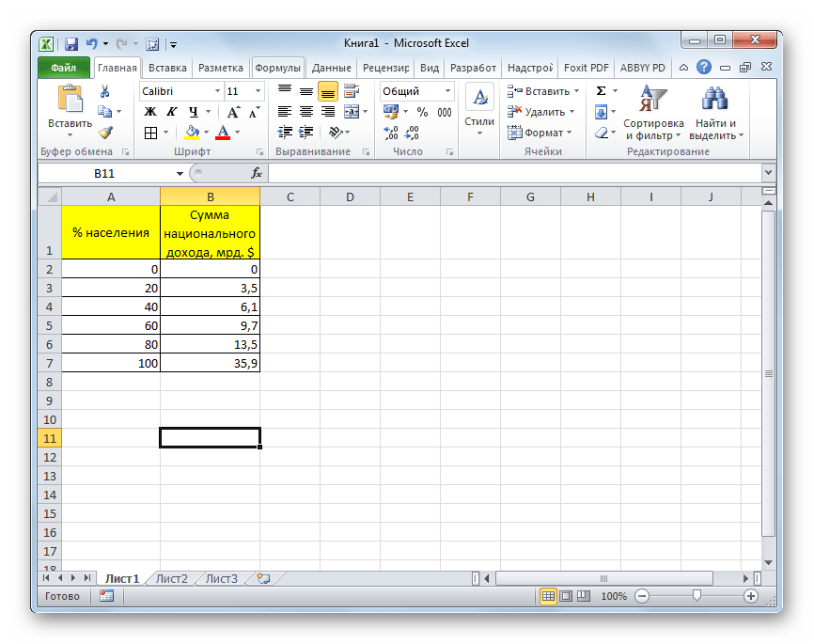Click the Найти и выделить binoculars
This screenshot has height=644, width=814.
(716, 113)
